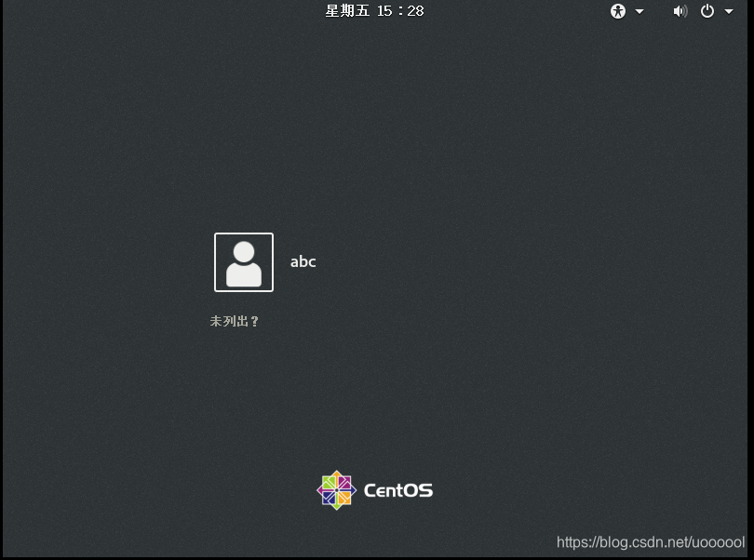The image size is (754, 560).
Task: Expand the power menu dropdown arrow
Action: coord(729,11)
